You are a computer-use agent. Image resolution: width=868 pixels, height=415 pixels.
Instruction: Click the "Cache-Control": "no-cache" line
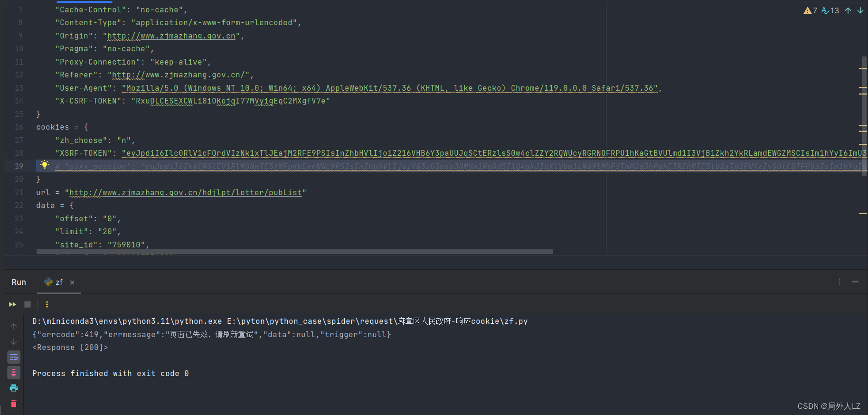pos(121,10)
